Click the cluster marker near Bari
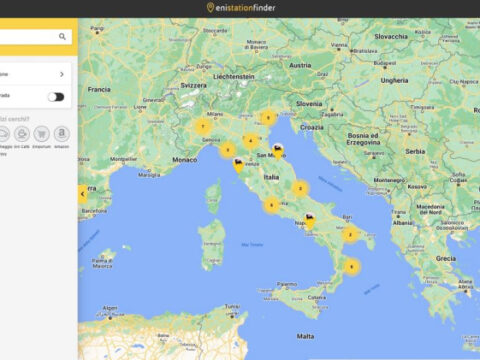Image resolution: width=480 pixels, height=360 pixels. coord(350,235)
